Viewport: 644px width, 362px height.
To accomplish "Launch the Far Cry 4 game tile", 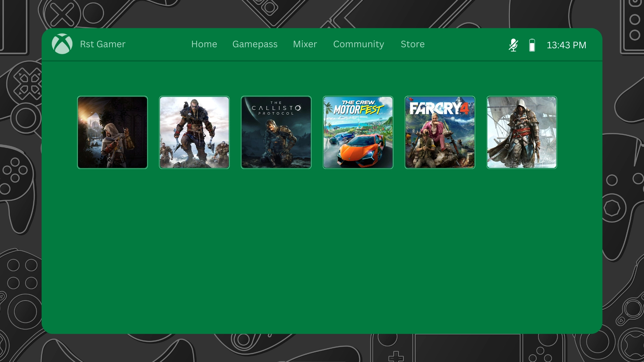I will tap(440, 132).
